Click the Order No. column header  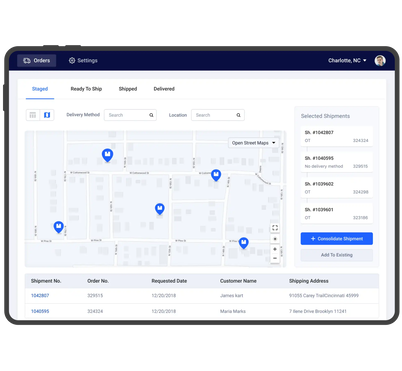point(98,281)
